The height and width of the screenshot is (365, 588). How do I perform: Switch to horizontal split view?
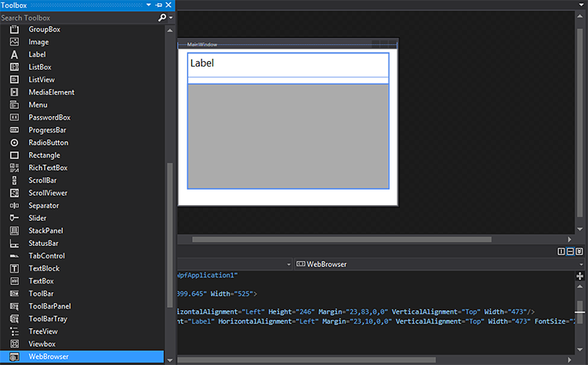coord(571,251)
